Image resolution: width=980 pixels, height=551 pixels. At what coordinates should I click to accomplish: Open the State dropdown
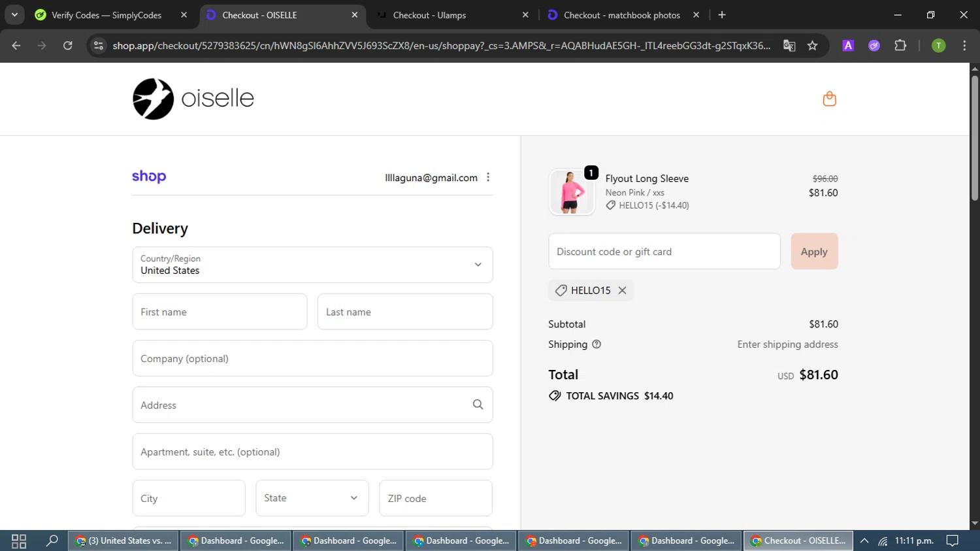point(312,498)
